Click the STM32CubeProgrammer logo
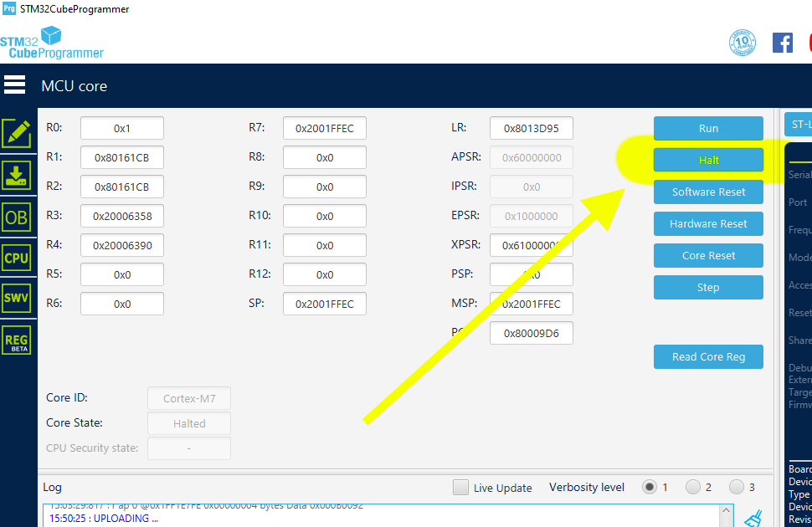 (51, 43)
